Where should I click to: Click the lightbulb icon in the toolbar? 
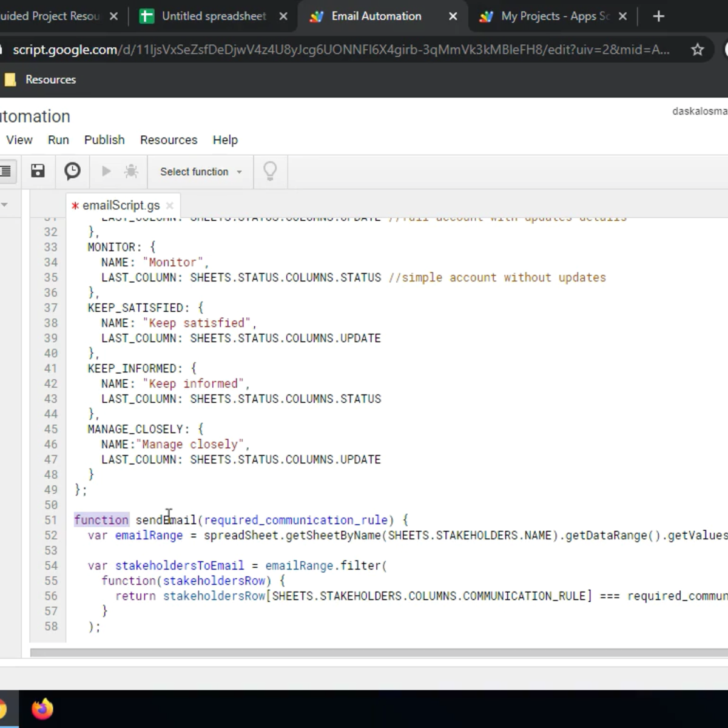point(270,171)
